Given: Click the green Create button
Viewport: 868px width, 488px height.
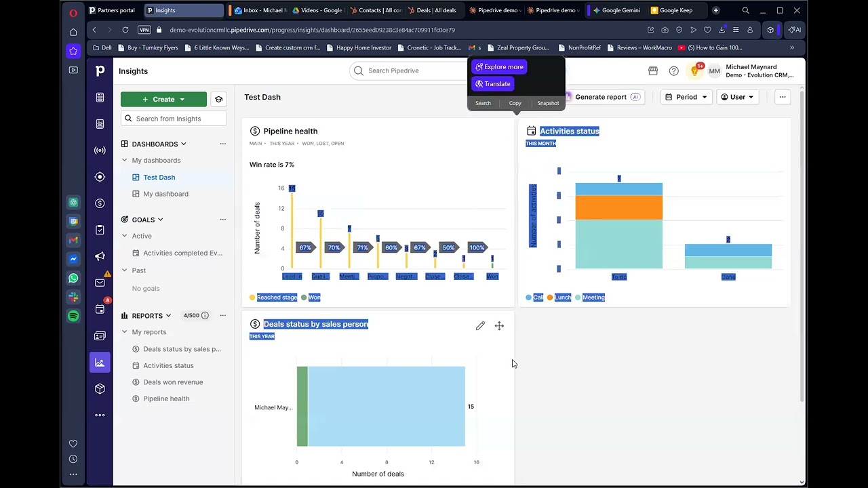Looking at the screenshot, I should point(163,100).
